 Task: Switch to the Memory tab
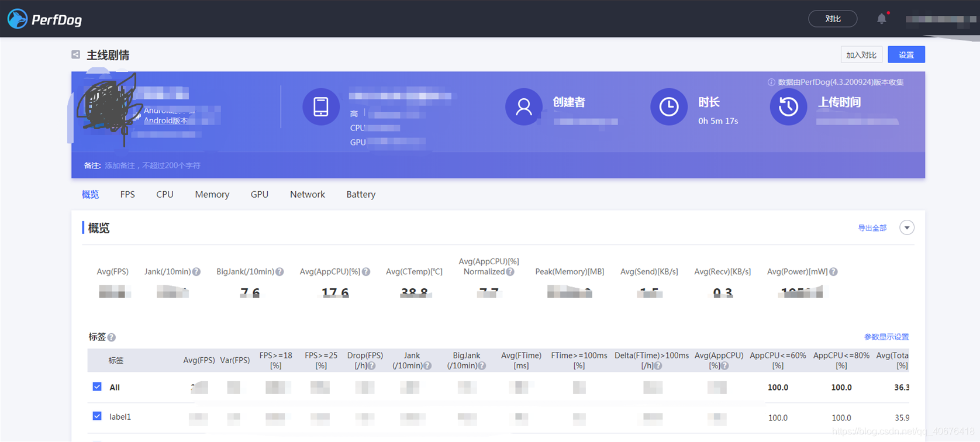coord(212,194)
